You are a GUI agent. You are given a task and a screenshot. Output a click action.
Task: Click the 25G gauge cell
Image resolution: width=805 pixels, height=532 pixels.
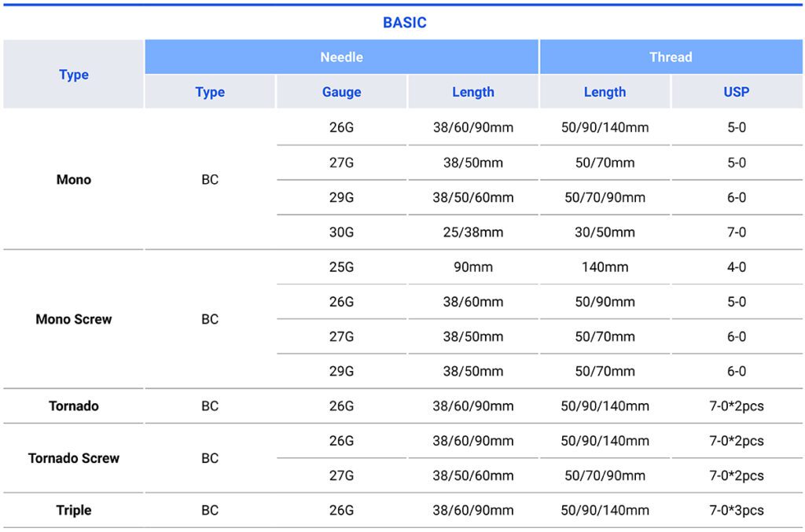point(341,267)
